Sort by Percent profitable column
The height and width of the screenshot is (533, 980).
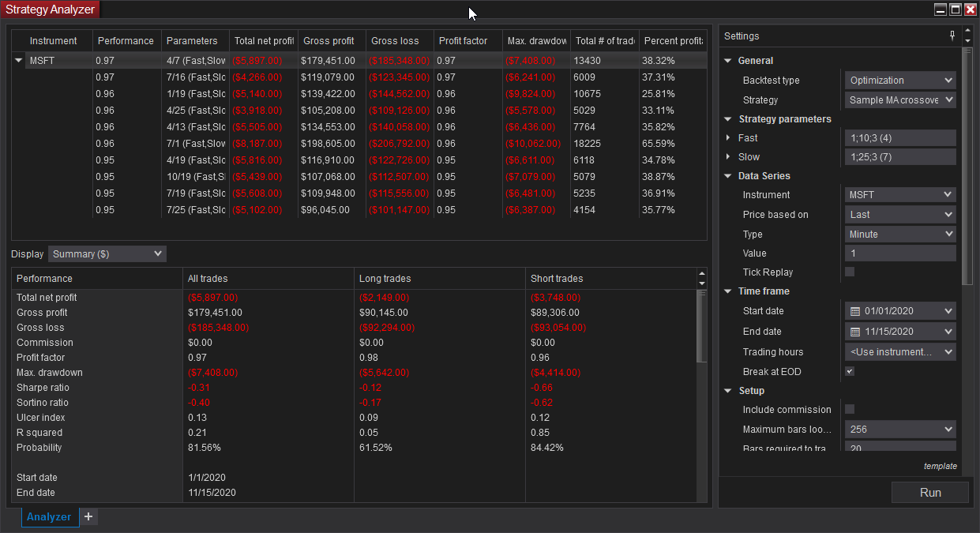coord(672,41)
